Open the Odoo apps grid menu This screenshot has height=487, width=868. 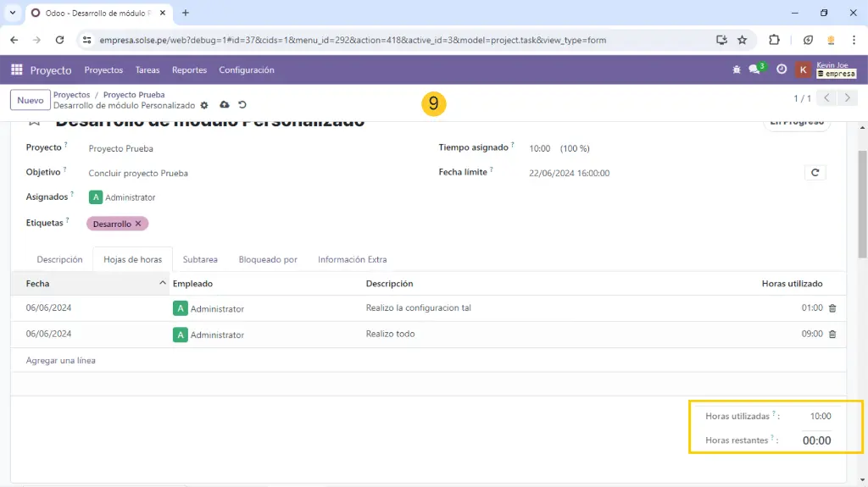(17, 70)
